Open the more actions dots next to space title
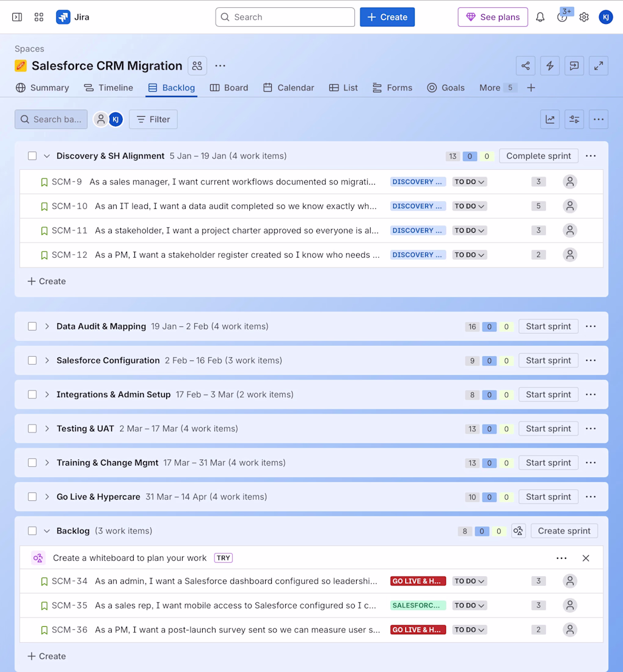Viewport: 623px width, 672px height. pos(220,65)
